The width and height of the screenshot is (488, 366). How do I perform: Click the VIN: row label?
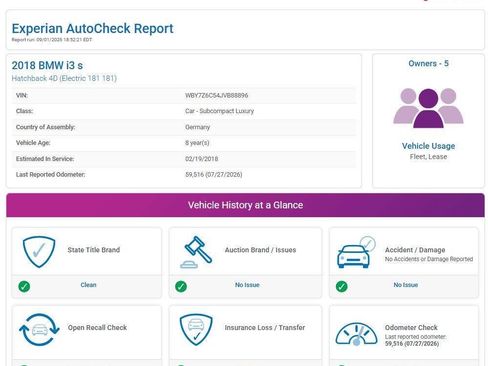tap(22, 95)
